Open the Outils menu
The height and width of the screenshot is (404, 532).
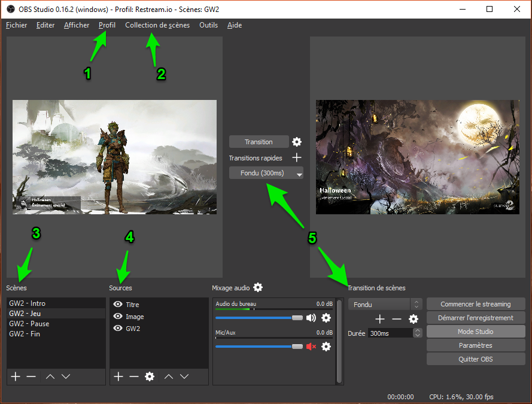pyautogui.click(x=209, y=25)
